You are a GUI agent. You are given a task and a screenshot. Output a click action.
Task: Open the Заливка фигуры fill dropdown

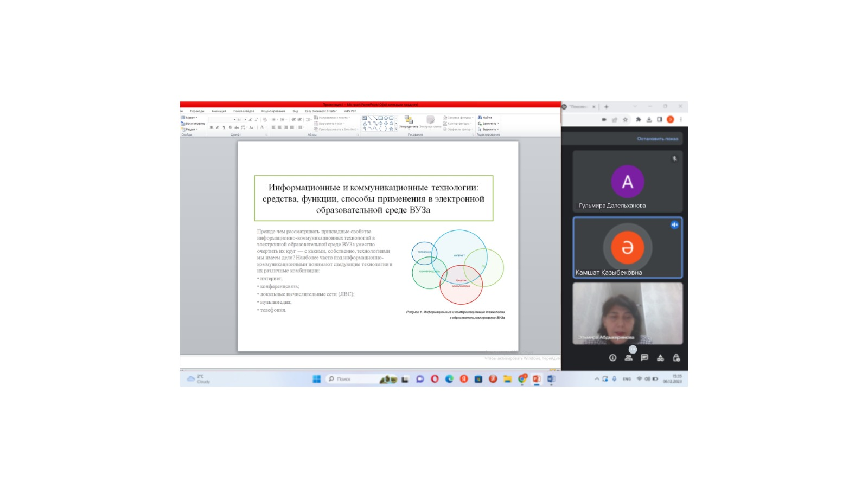pos(458,118)
